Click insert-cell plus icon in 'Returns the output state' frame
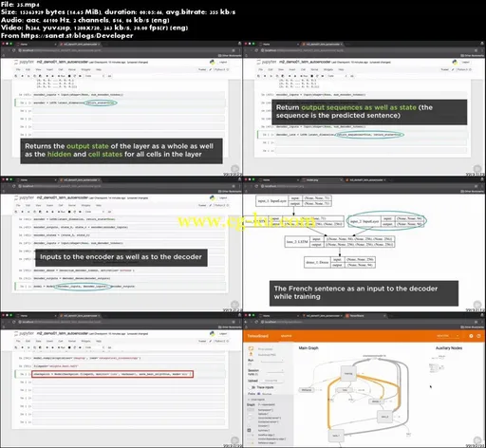 (22, 76)
